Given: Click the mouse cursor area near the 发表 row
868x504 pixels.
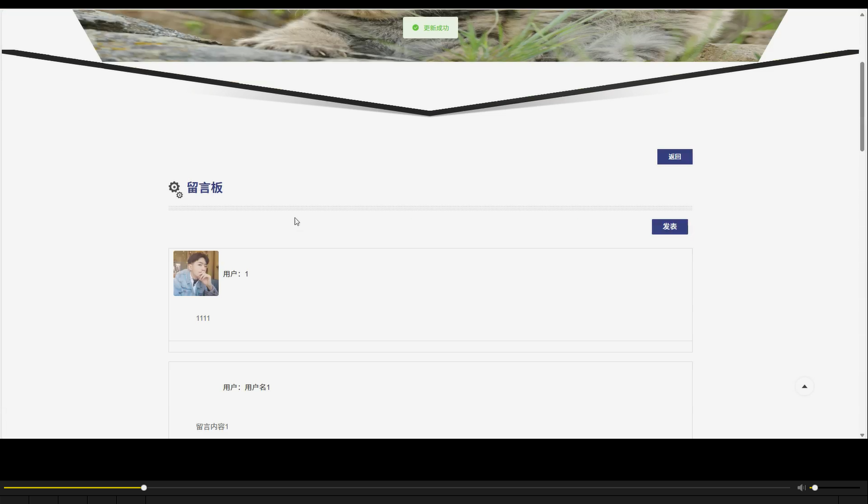Looking at the screenshot, I should (295, 222).
